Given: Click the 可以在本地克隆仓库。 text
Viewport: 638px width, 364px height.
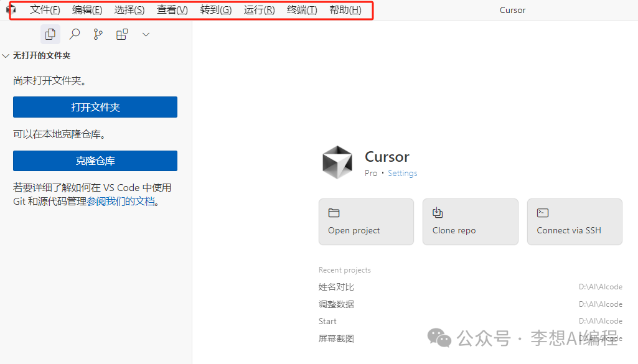Looking at the screenshot, I should point(60,134).
